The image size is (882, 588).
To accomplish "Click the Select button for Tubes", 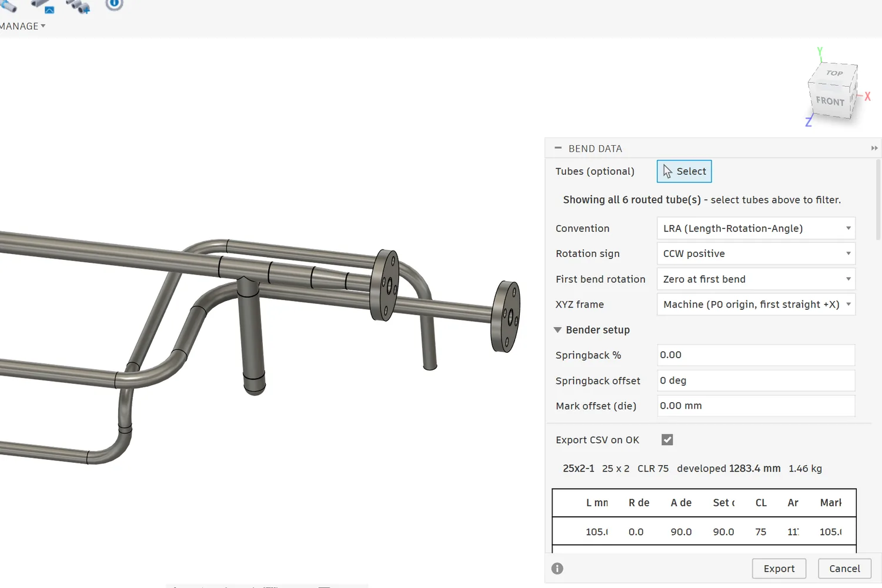I will 684,171.
